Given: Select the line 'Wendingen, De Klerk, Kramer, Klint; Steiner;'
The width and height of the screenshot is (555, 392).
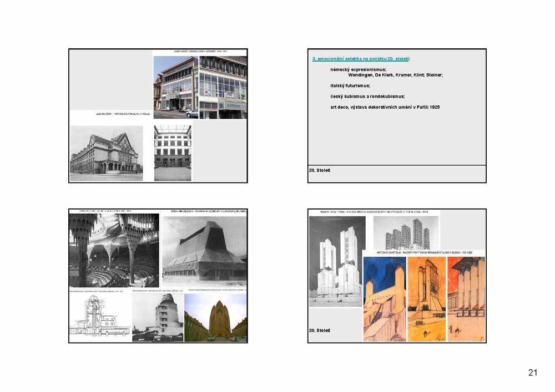Looking at the screenshot, I should click(395, 75).
